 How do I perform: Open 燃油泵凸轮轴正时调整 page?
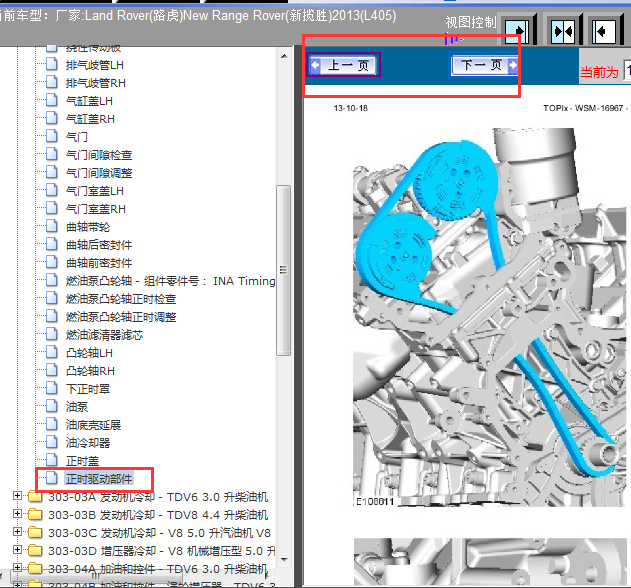tap(121, 318)
